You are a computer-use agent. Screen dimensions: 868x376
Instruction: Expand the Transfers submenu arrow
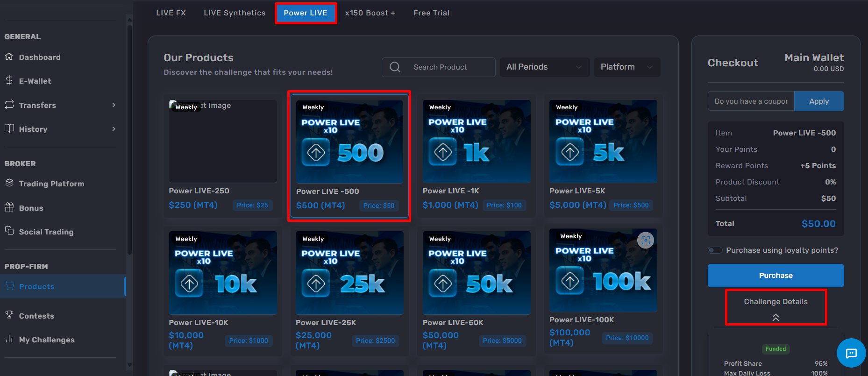(114, 105)
